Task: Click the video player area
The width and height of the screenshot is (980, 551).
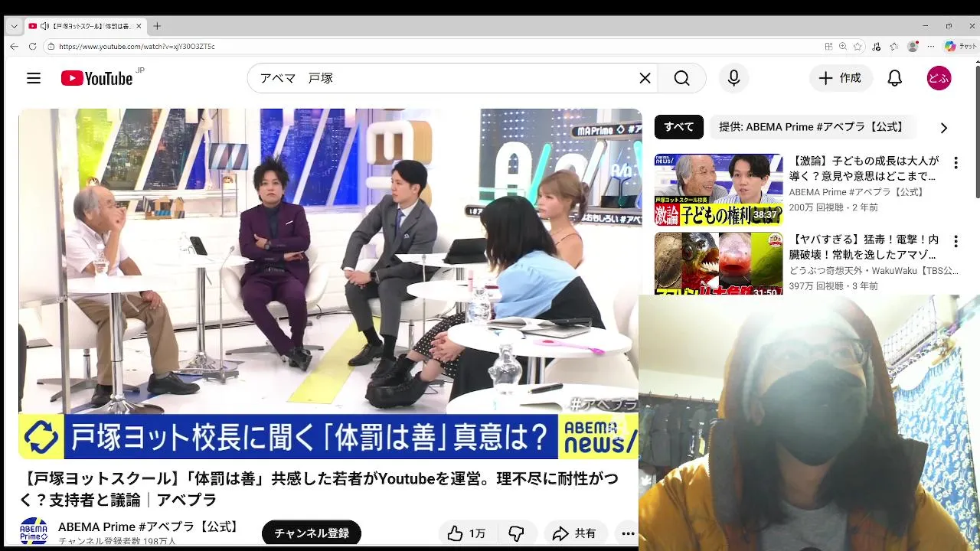Action: point(328,284)
